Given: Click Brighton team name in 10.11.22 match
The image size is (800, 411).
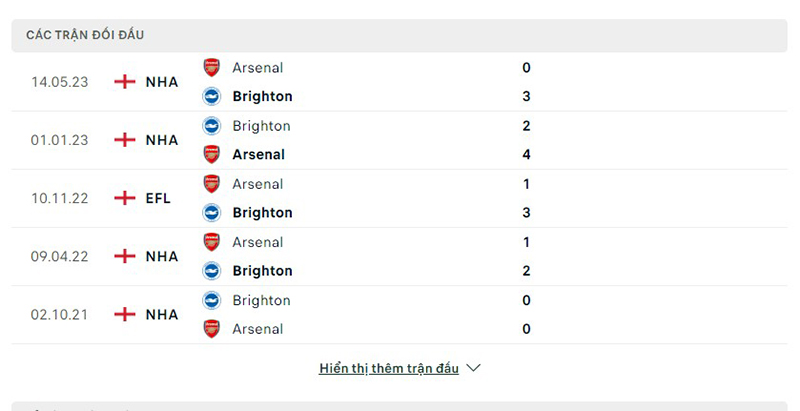Looking at the screenshot, I should click(262, 213).
